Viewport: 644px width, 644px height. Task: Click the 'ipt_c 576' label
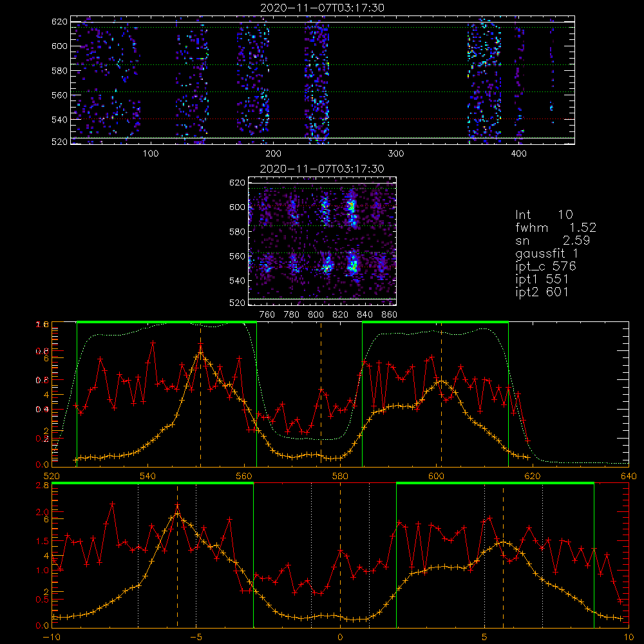pyautogui.click(x=546, y=267)
